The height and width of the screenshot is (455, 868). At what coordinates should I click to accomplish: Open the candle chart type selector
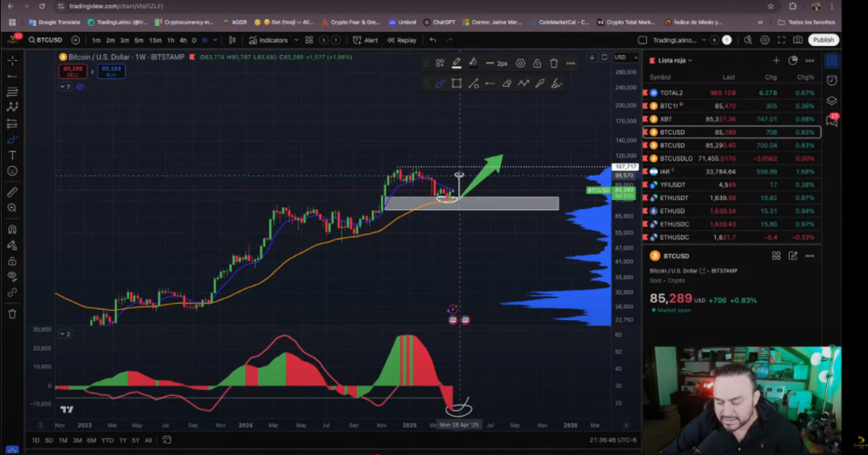click(x=233, y=40)
